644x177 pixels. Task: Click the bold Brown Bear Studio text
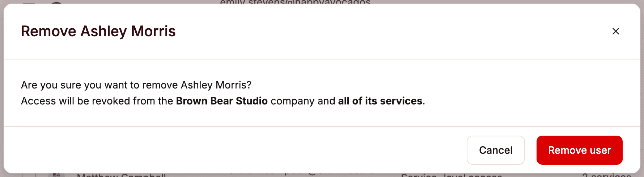[222, 101]
